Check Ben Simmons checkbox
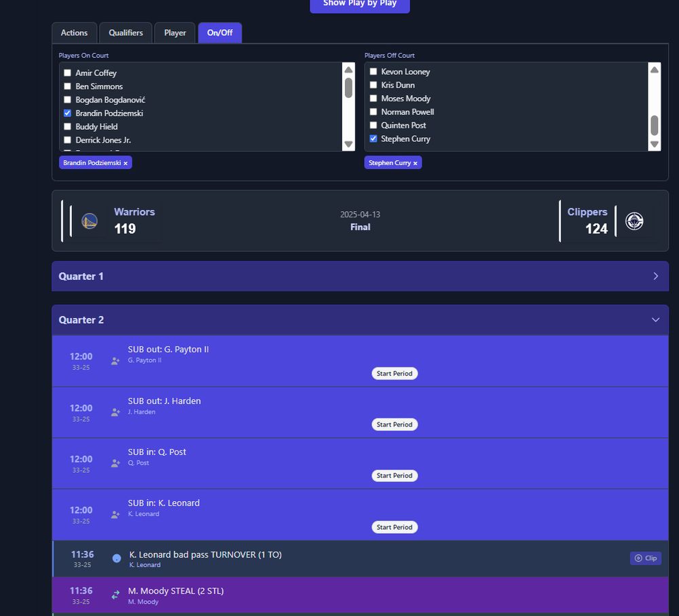 [67, 86]
